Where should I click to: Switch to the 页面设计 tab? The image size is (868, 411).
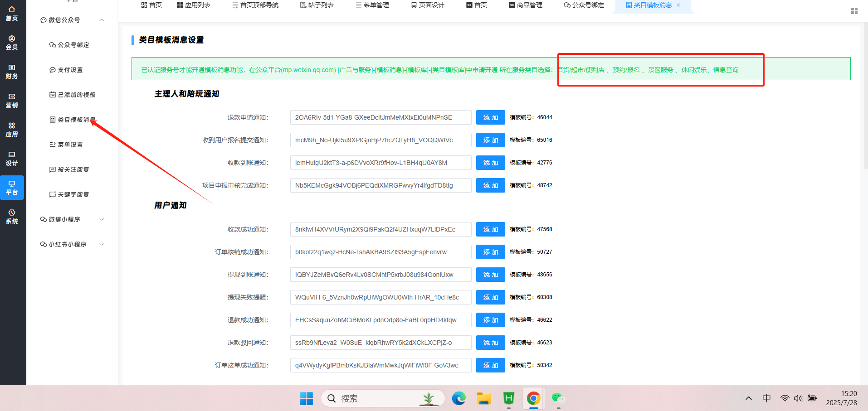click(x=427, y=5)
